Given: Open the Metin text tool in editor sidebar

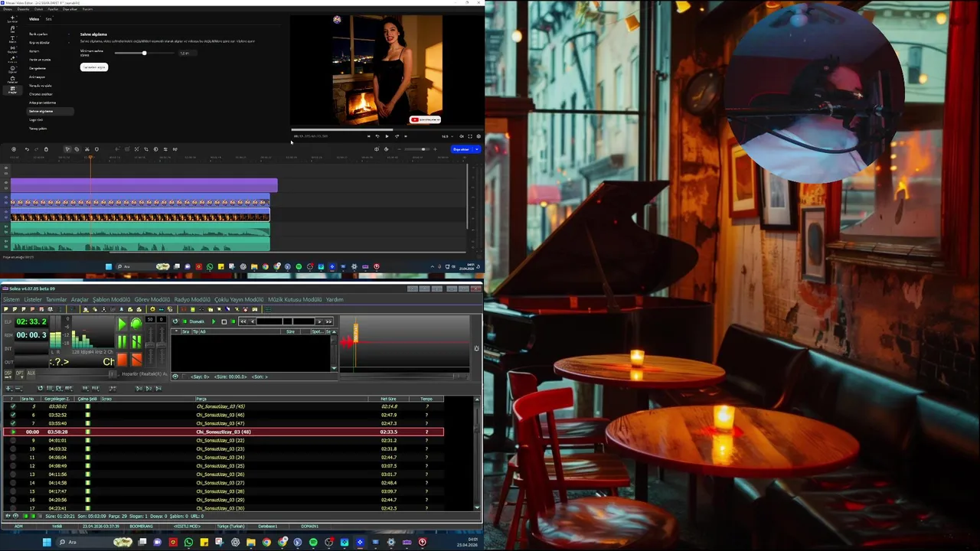Looking at the screenshot, I should coord(12,40).
